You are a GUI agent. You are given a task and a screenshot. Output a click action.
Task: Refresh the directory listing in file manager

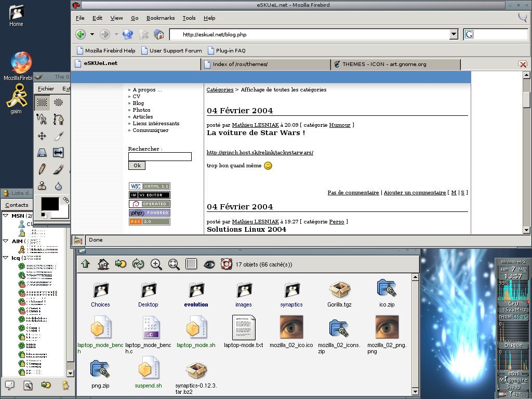point(138,264)
